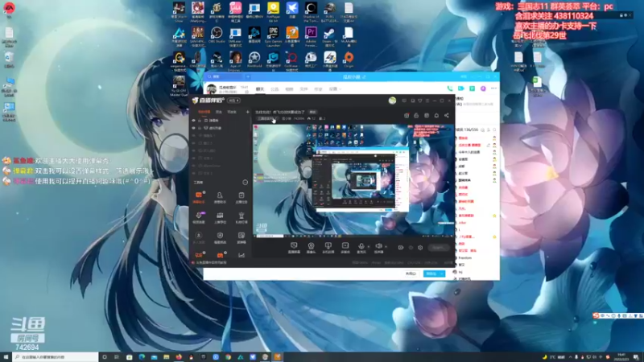Start a voice call in the QQ group window
The height and width of the screenshot is (362, 644).
point(450,88)
